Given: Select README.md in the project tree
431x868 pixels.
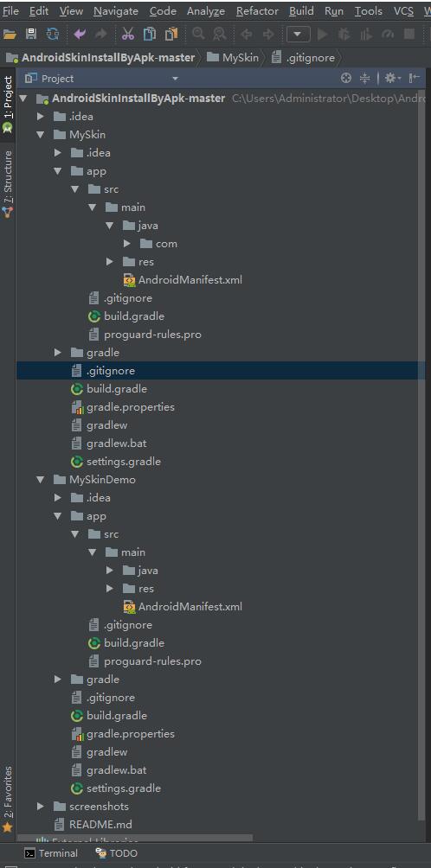Looking at the screenshot, I should coord(100,824).
